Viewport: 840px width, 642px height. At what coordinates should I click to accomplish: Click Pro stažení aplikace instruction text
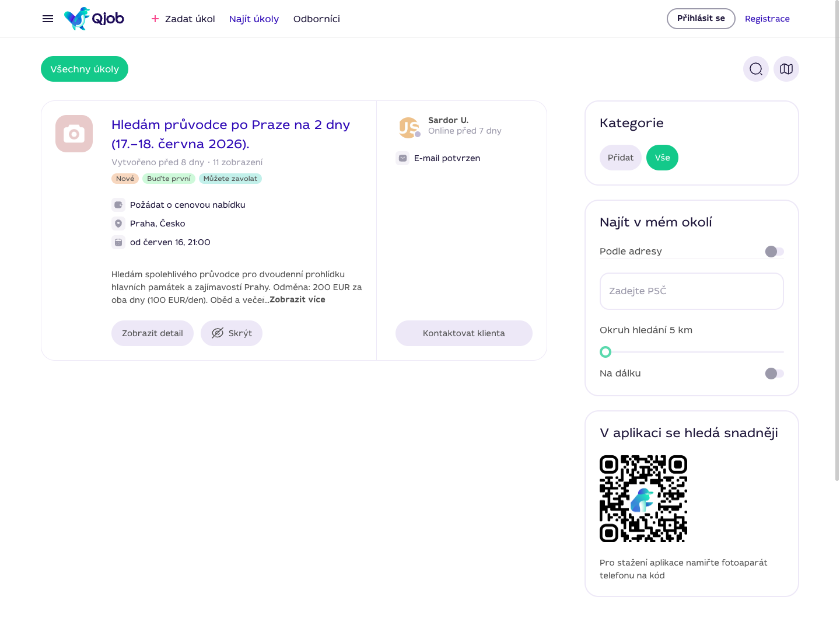click(684, 569)
